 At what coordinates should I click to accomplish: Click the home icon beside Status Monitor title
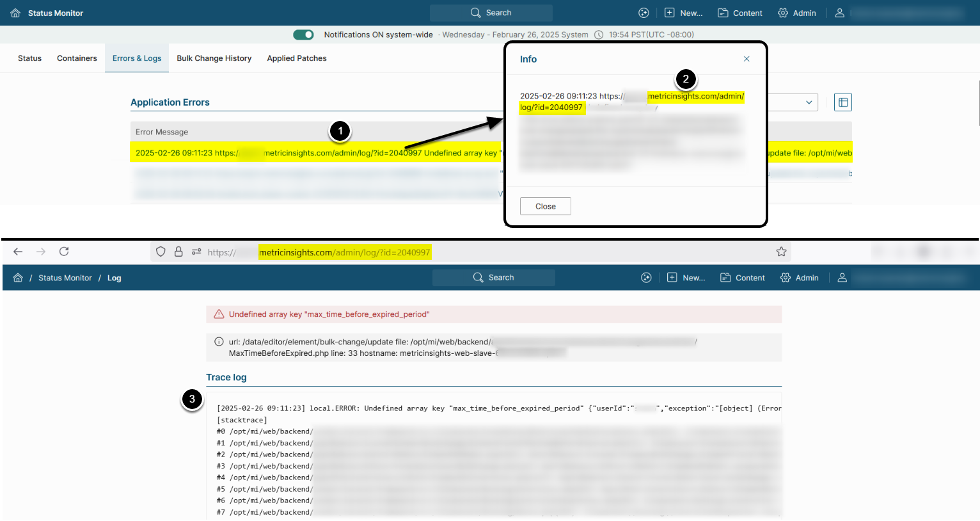pos(15,13)
